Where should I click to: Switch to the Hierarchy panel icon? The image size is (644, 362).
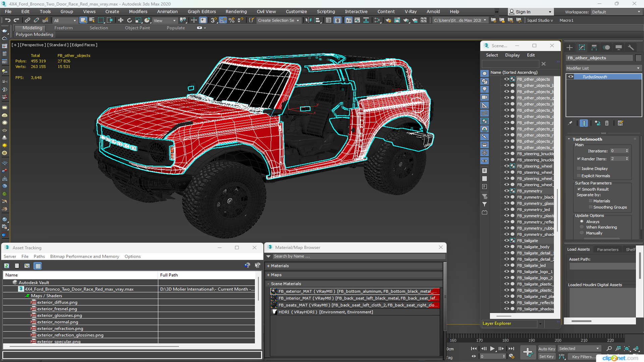(594, 47)
